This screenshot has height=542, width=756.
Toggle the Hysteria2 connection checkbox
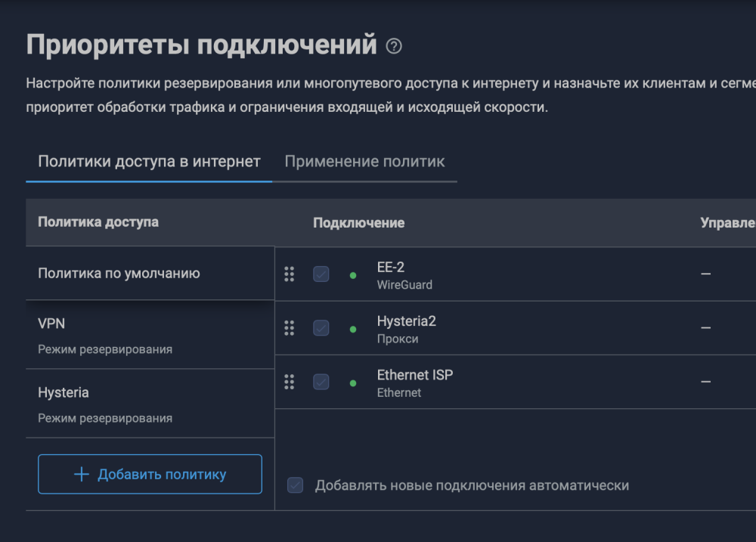click(x=321, y=328)
